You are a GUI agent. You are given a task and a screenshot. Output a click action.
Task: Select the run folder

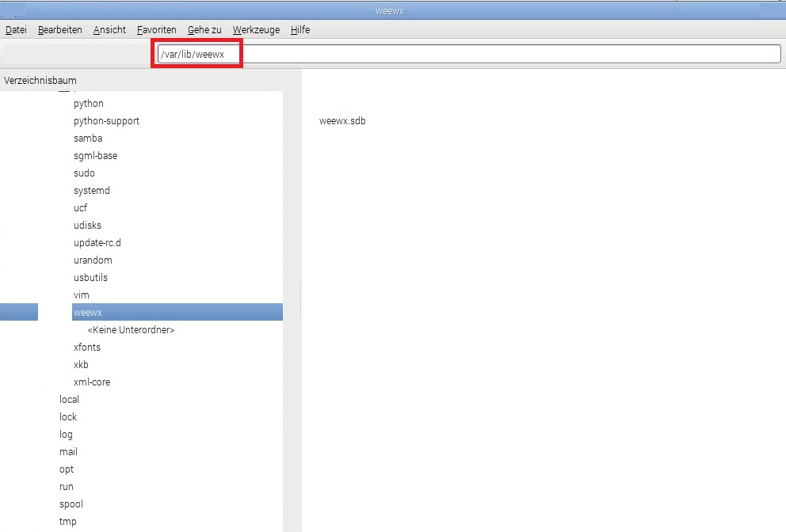(67, 487)
